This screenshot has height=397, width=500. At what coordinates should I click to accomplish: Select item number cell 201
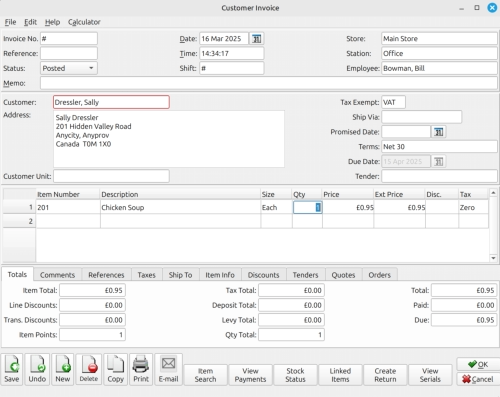tap(68, 207)
